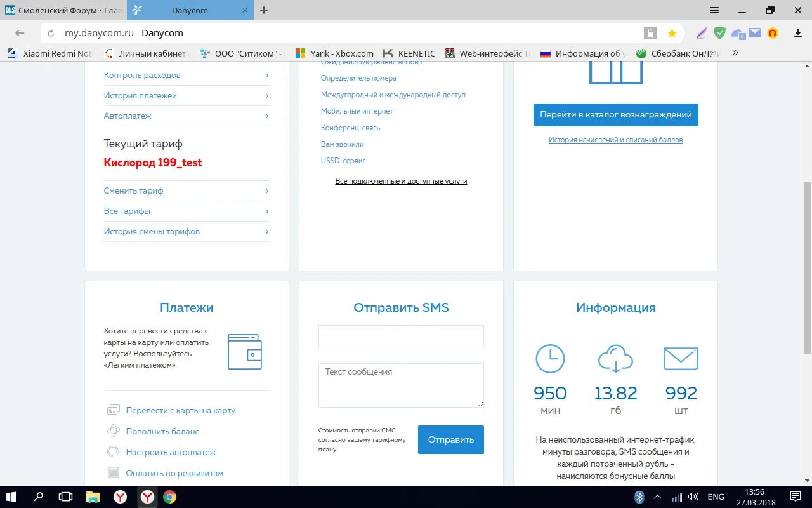This screenshot has height=508, width=812.
Task: Click the yellow bookmark star
Action: click(x=672, y=33)
